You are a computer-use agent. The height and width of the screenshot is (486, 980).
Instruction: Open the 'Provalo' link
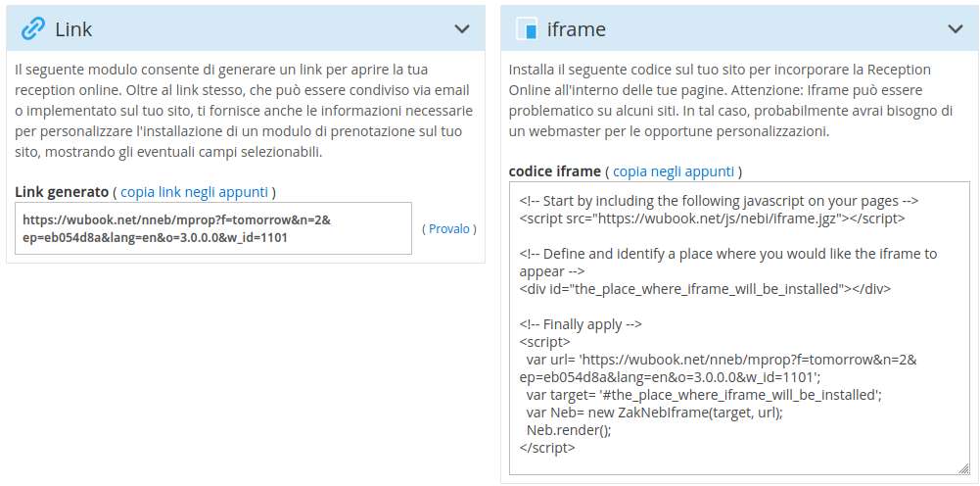click(x=448, y=229)
